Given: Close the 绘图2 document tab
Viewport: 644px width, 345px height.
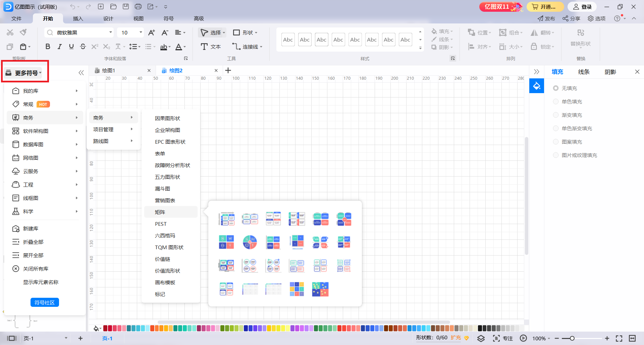Looking at the screenshot, I should tap(216, 70).
